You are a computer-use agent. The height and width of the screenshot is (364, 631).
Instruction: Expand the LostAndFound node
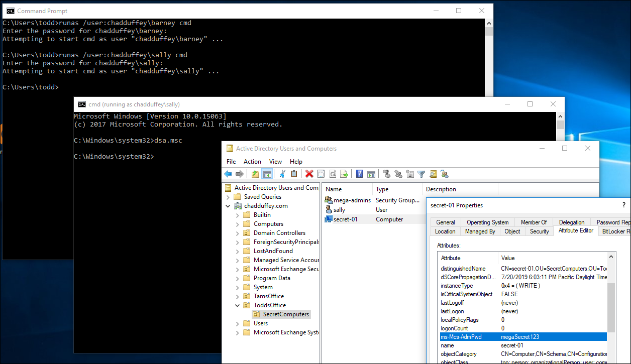[x=238, y=251]
